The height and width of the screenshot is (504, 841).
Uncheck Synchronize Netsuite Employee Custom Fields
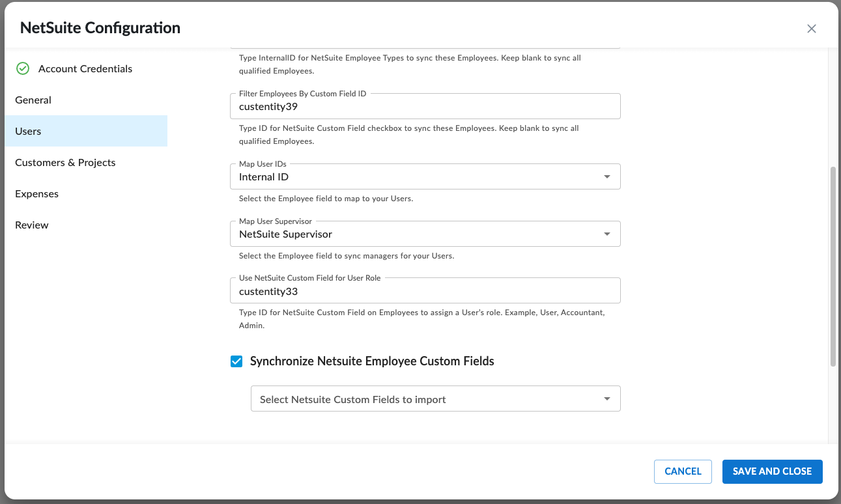[236, 361]
